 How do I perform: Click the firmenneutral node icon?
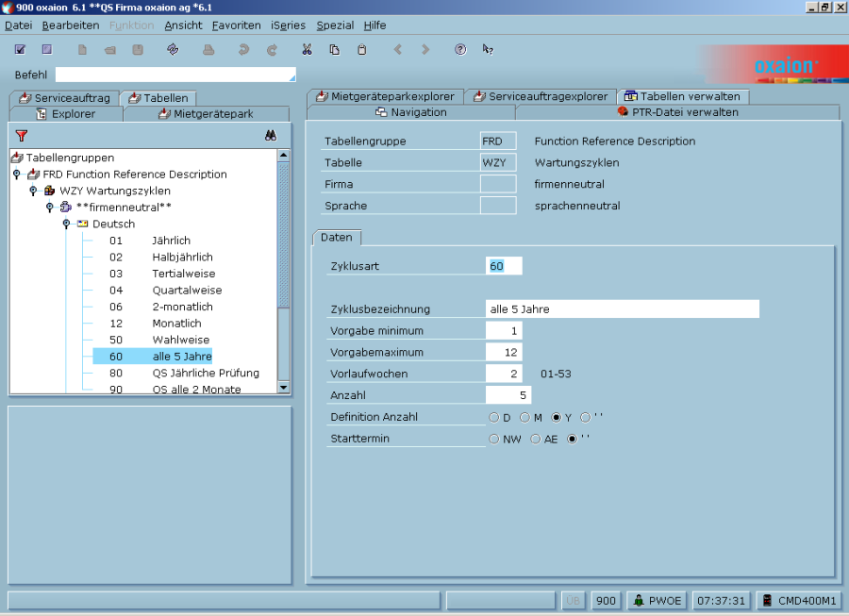66,207
